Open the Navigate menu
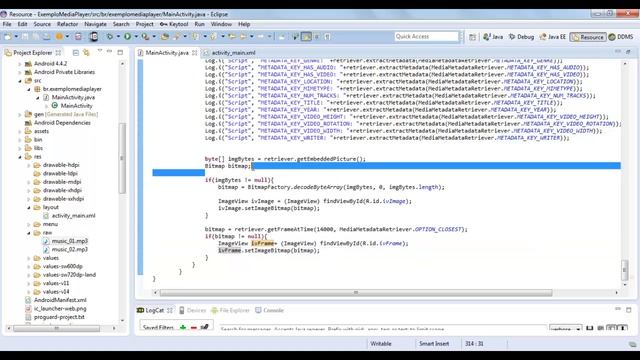This screenshot has width=640, height=360. coord(95,24)
